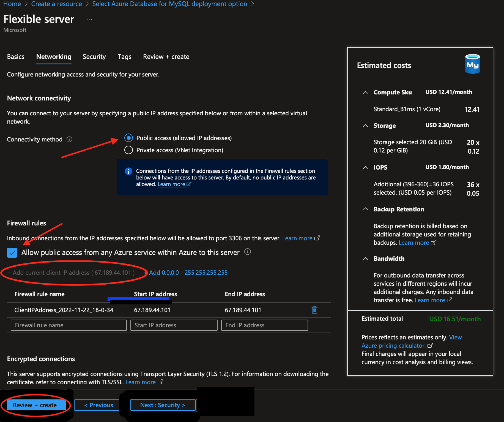Open Learn more link under Encrypted connections
Image resolution: width=504 pixels, height=422 pixels.
(144, 382)
